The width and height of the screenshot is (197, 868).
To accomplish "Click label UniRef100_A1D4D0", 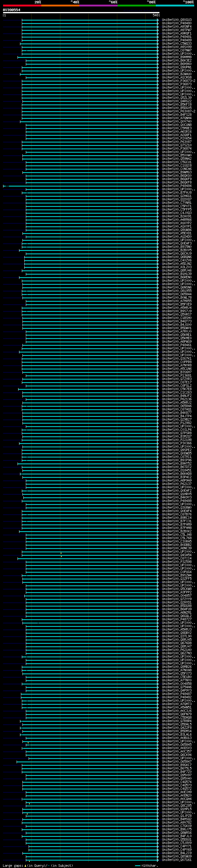I will (x=177, y=236).
